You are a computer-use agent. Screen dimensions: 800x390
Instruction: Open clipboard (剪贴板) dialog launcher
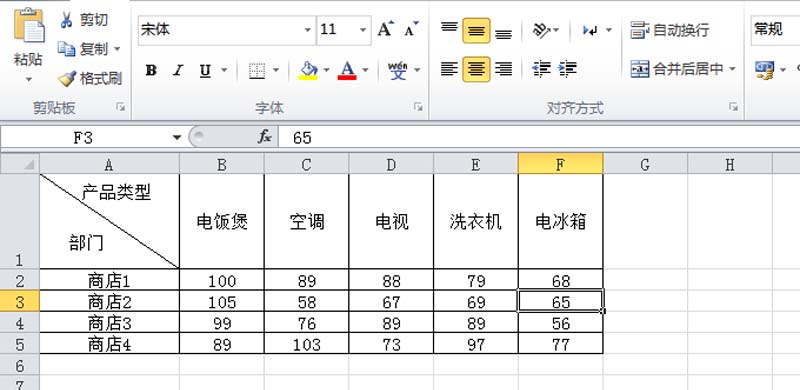click(x=120, y=107)
